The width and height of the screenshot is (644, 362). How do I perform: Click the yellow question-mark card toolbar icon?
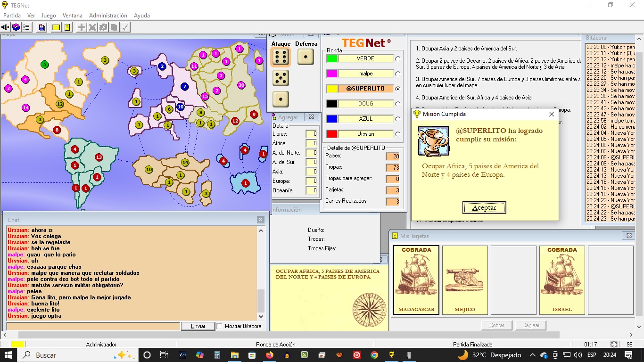[x=67, y=27]
